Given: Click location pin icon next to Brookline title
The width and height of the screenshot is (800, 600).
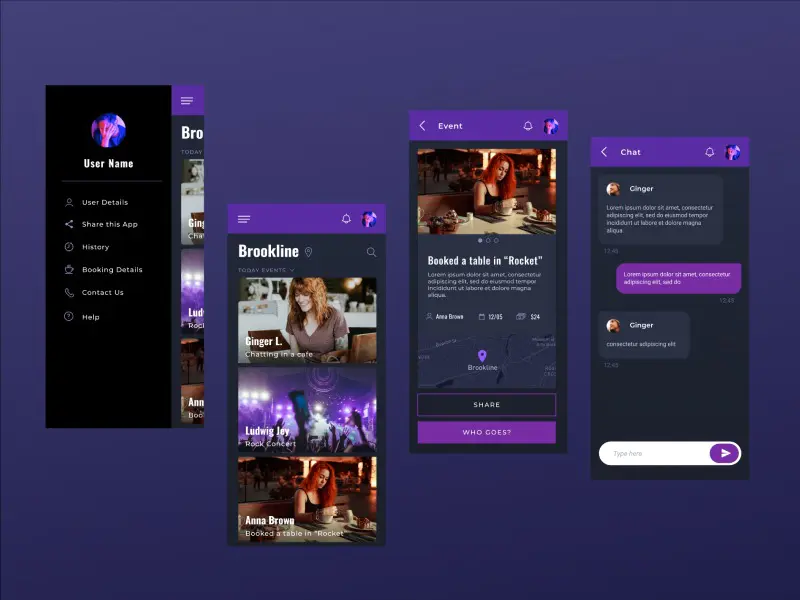Looking at the screenshot, I should coord(308,252).
